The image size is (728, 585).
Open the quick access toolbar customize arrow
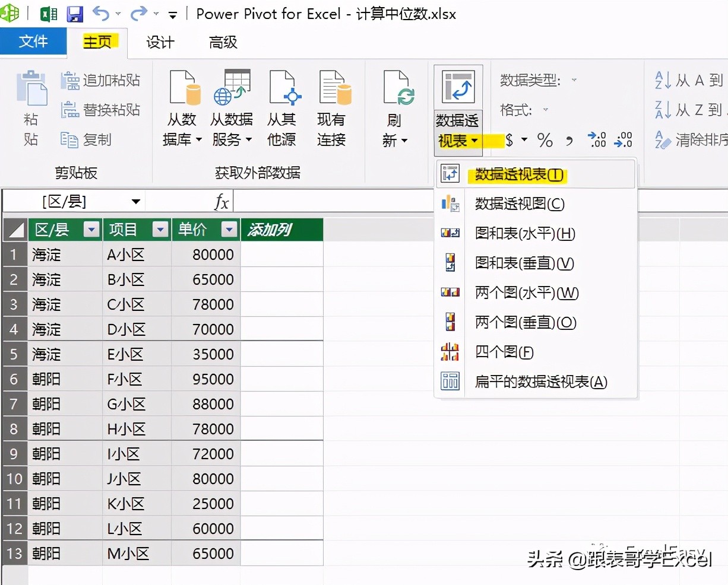click(173, 15)
